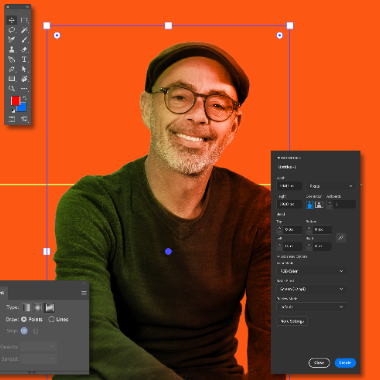This screenshot has width=380, height=380.
Task: Select the Lines draw option
Action: click(x=58, y=319)
